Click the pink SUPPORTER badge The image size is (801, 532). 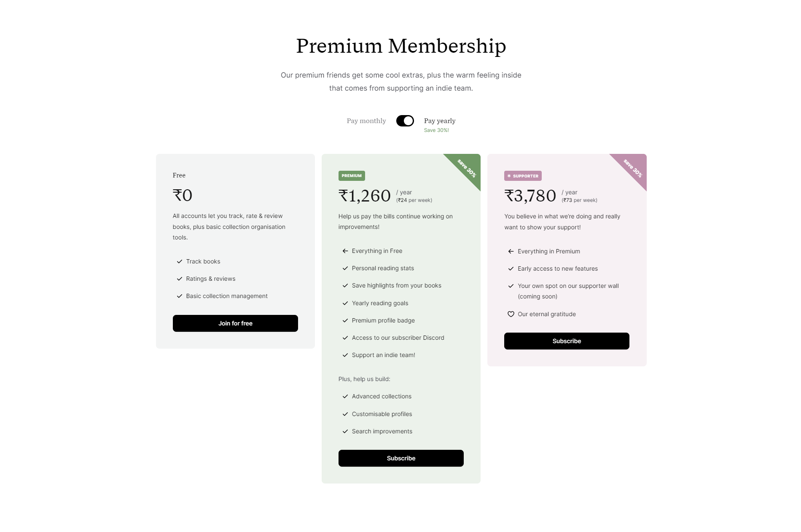click(x=523, y=176)
